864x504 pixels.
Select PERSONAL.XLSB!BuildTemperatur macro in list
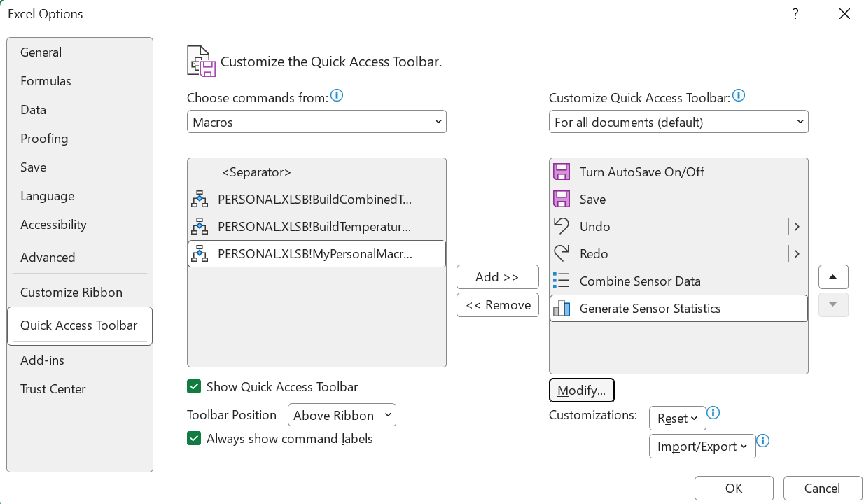[316, 227]
